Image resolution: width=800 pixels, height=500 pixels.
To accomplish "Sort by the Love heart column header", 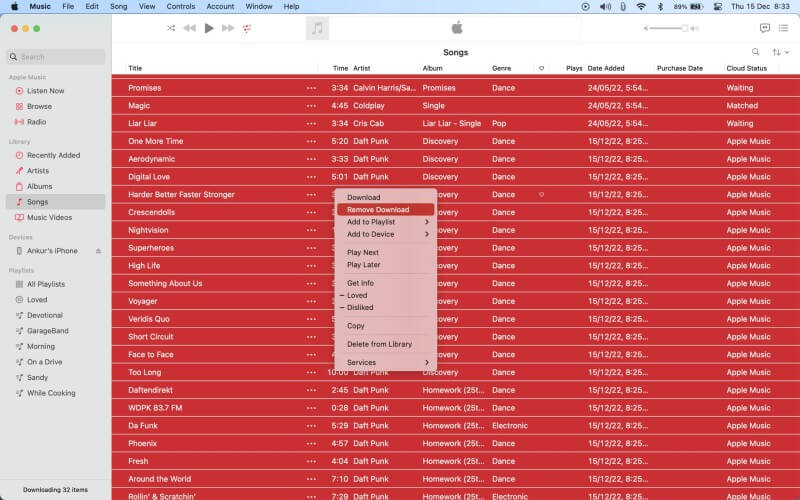I will 541,68.
